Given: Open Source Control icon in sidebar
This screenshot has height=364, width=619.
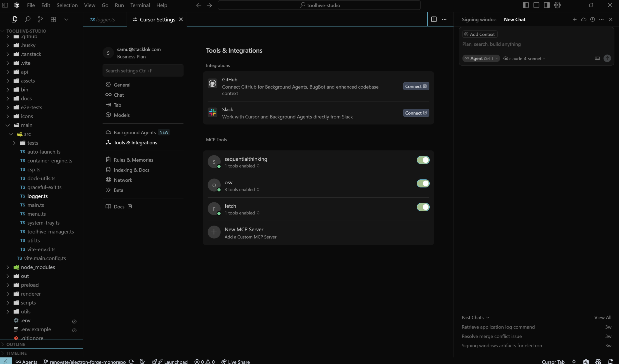Looking at the screenshot, I should point(40,19).
